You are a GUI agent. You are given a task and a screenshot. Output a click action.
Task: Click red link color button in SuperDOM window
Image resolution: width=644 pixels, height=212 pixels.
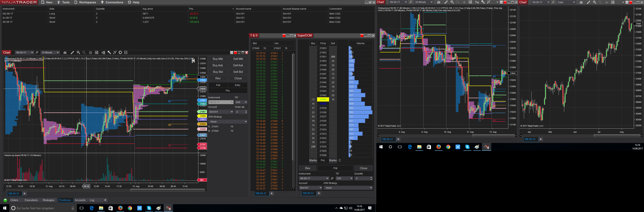click(x=362, y=36)
